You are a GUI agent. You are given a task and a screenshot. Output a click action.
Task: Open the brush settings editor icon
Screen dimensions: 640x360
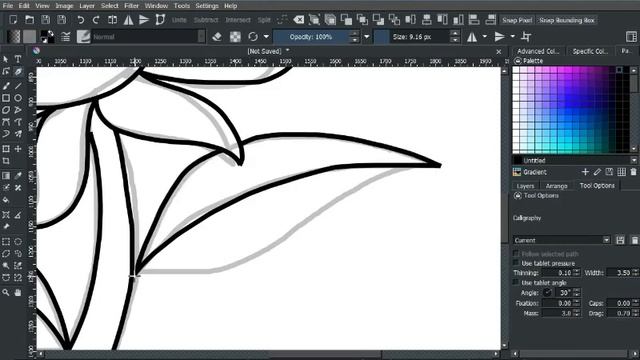[x=66, y=37]
